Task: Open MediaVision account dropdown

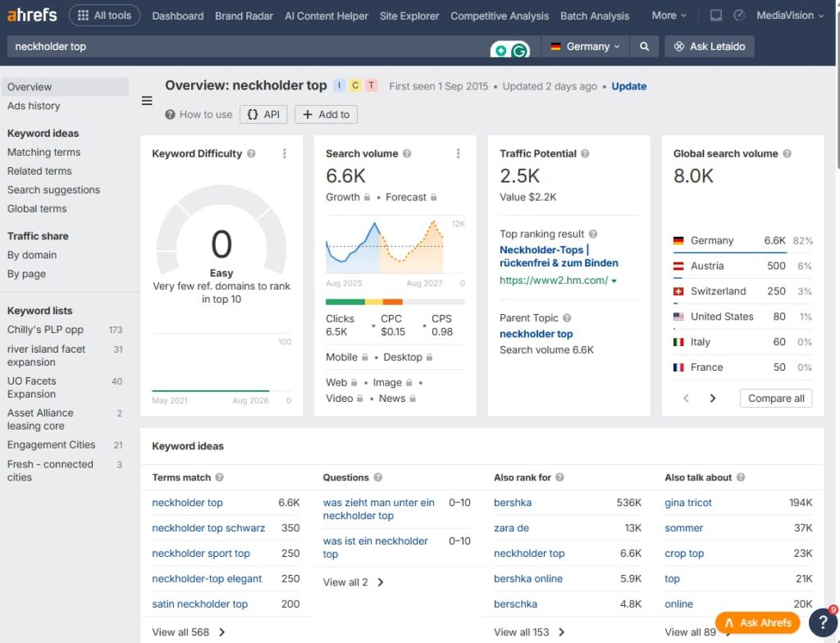Action: coord(790,16)
